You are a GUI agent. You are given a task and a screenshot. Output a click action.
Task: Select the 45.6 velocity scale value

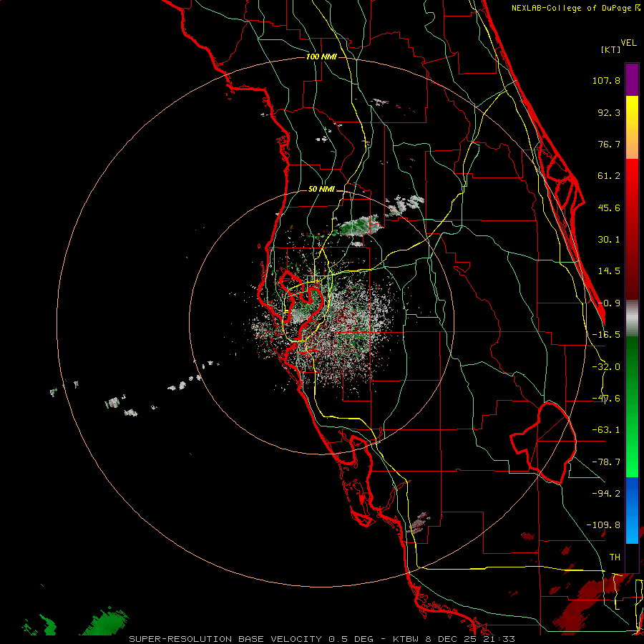point(609,208)
